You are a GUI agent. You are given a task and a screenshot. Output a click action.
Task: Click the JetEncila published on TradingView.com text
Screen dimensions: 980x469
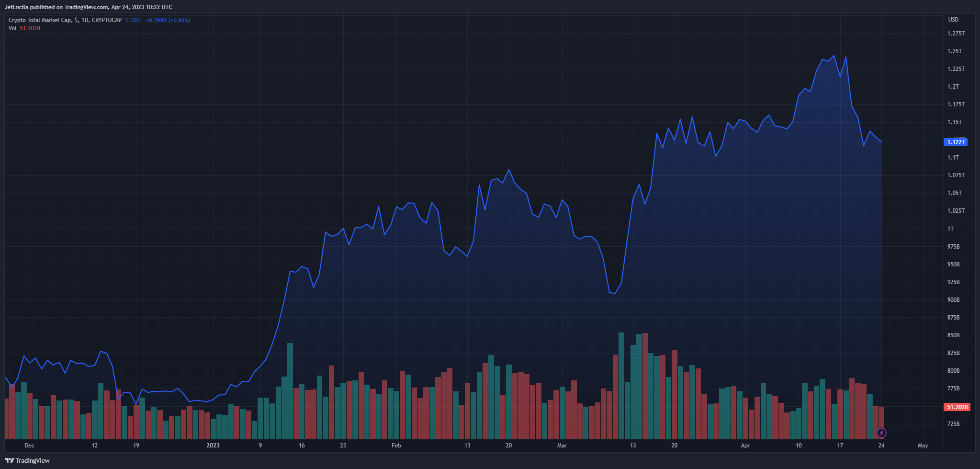tap(89, 7)
